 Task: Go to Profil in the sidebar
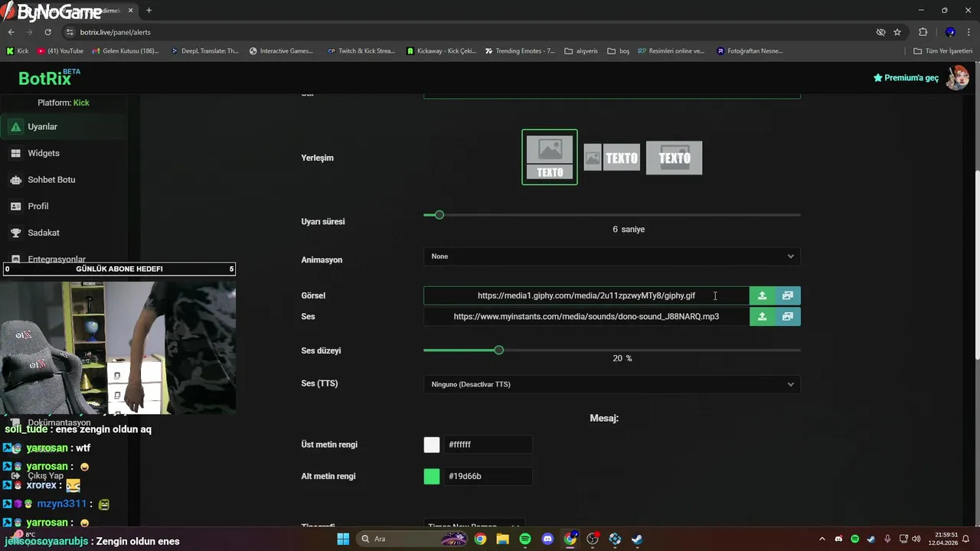point(64,206)
